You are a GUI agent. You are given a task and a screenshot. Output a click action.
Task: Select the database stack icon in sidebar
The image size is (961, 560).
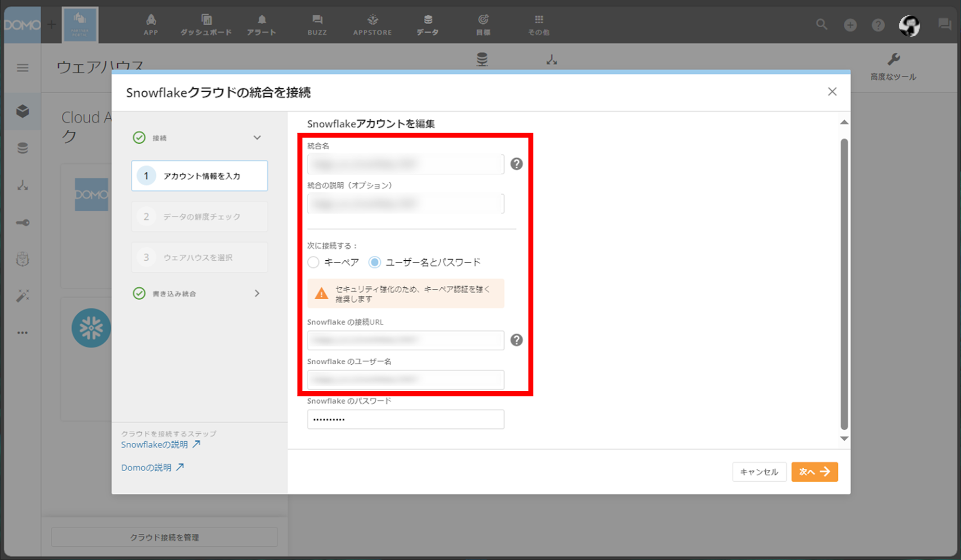click(x=22, y=148)
